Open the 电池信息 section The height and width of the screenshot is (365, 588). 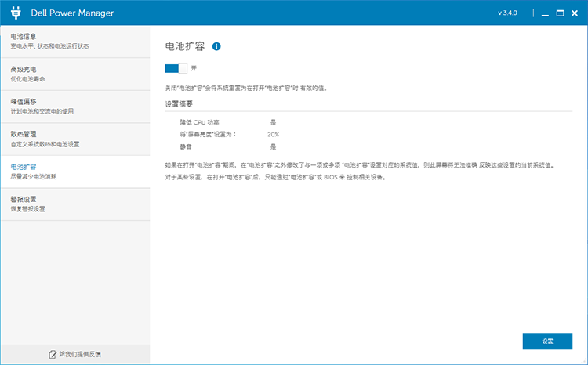[75, 42]
